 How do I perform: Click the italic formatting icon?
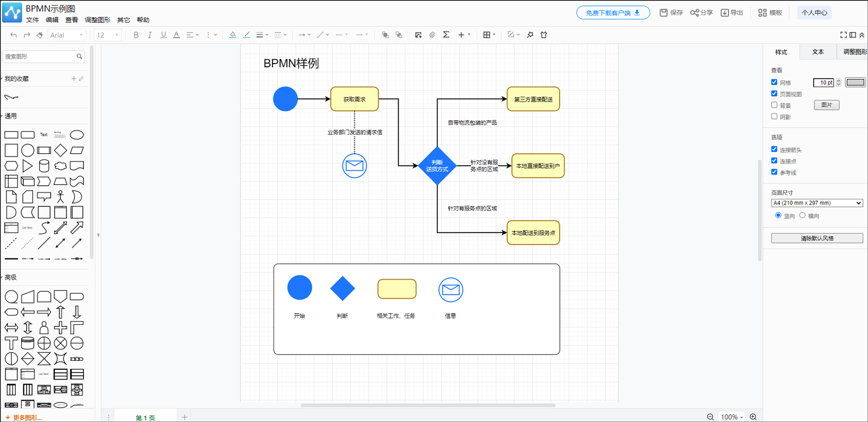point(150,35)
